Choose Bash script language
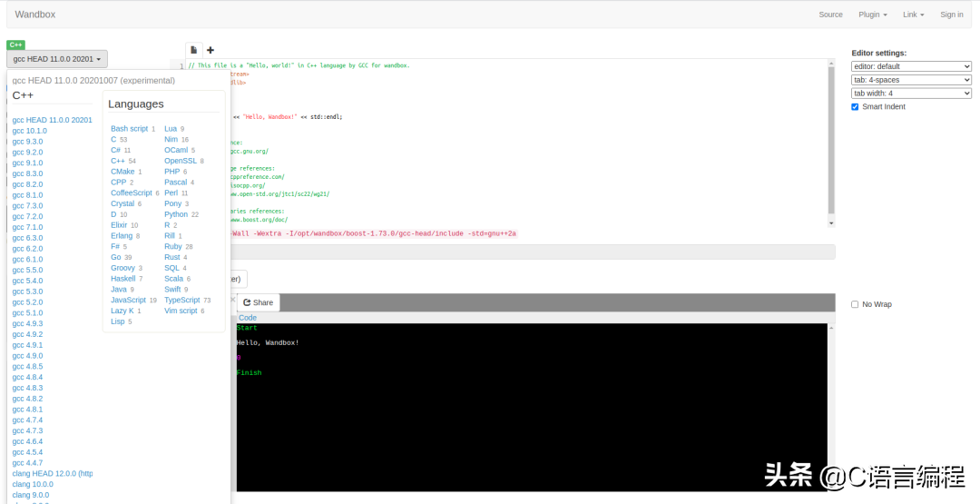The width and height of the screenshot is (980, 504). 130,129
